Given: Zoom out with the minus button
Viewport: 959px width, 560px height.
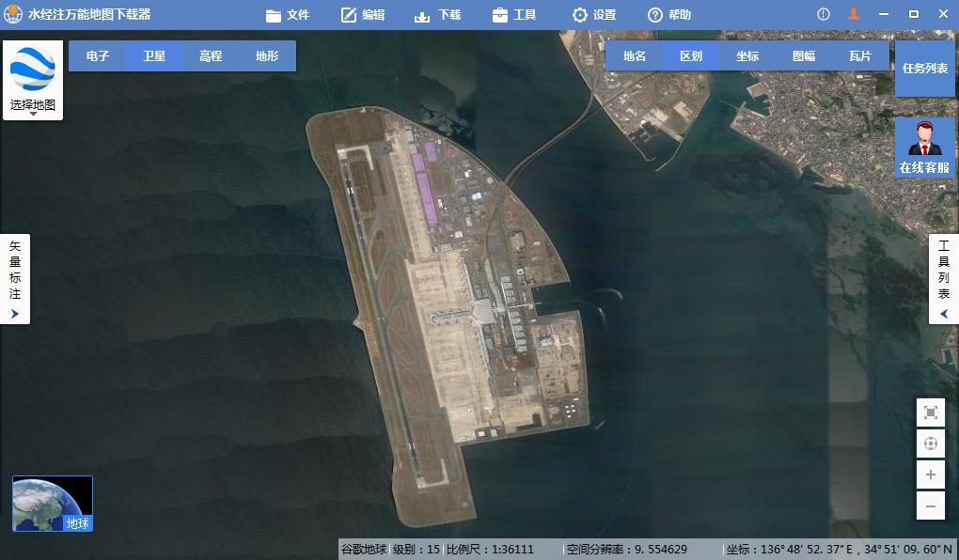Looking at the screenshot, I should pos(931,506).
